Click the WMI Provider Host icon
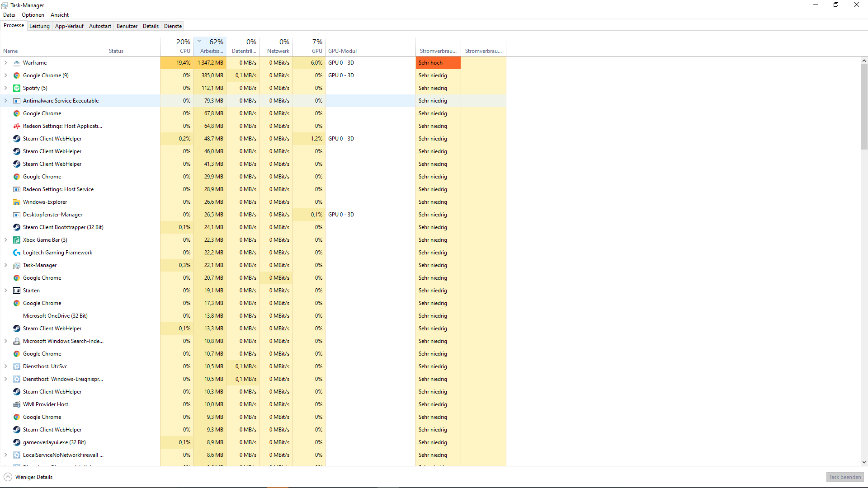 point(17,404)
